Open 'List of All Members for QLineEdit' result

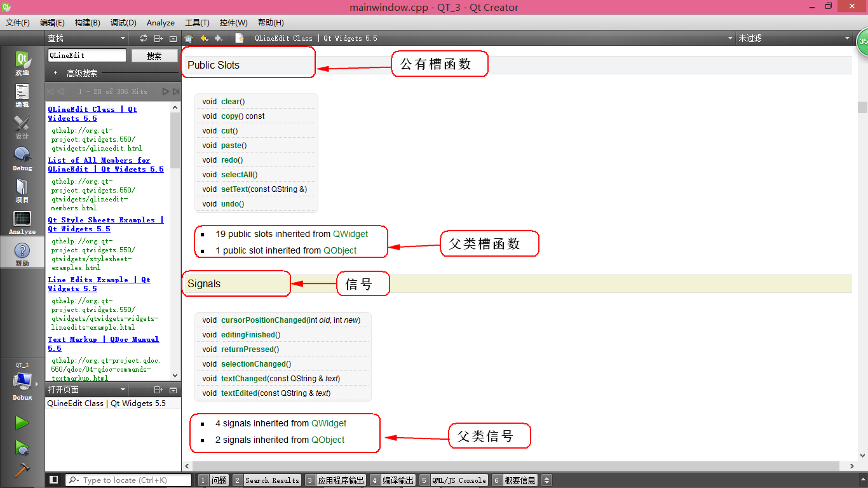[x=105, y=165]
